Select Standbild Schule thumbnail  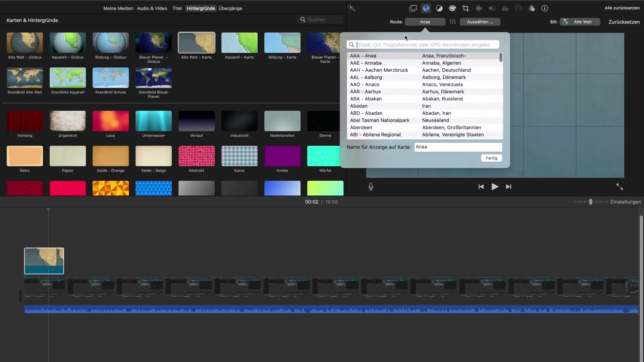(111, 78)
